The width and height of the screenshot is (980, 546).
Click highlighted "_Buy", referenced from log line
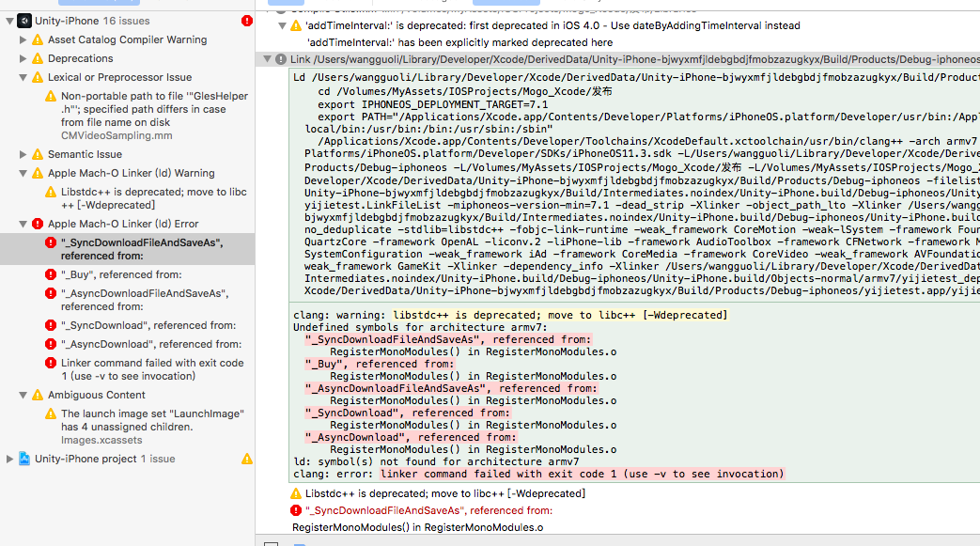pos(380,364)
